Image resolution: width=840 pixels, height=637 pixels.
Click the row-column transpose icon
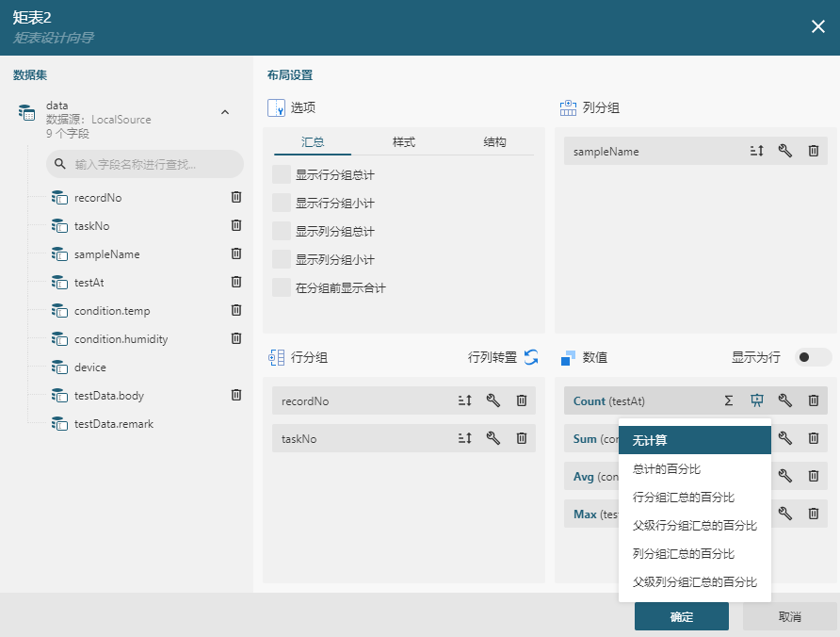click(531, 357)
